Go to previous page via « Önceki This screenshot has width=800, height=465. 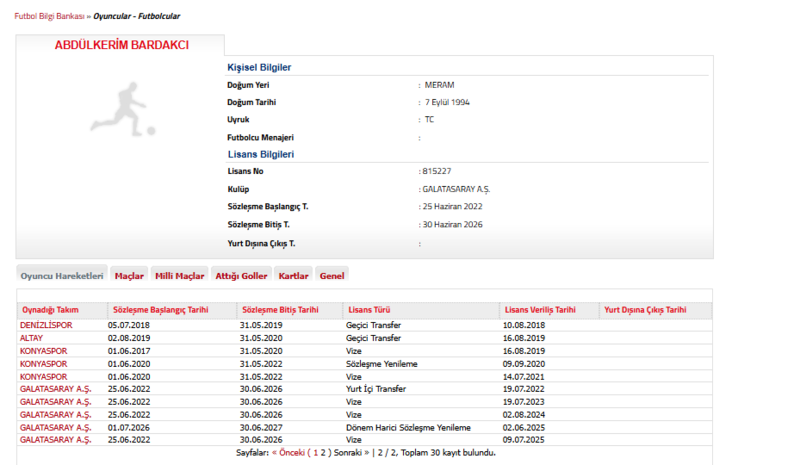click(x=288, y=452)
